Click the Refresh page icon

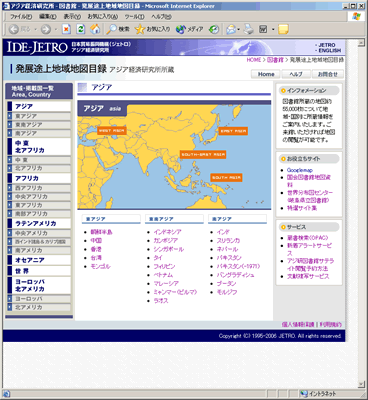point(81,29)
